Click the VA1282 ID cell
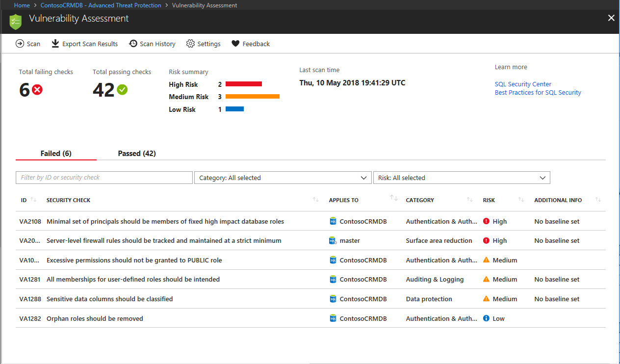This screenshot has height=364, width=620. coord(29,319)
